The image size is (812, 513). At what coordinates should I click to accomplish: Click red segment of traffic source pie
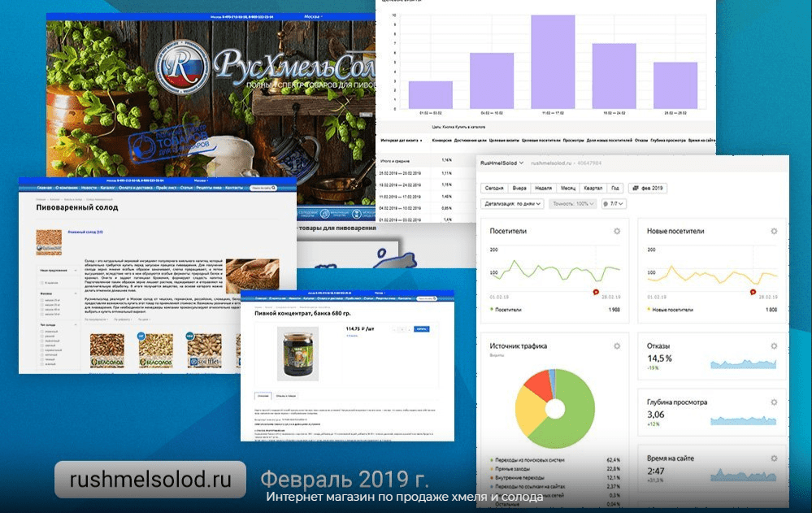pyautogui.click(x=537, y=385)
